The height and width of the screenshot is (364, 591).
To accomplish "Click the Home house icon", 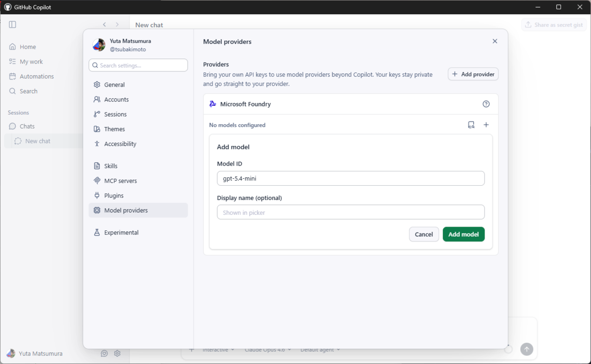I will coord(13,47).
